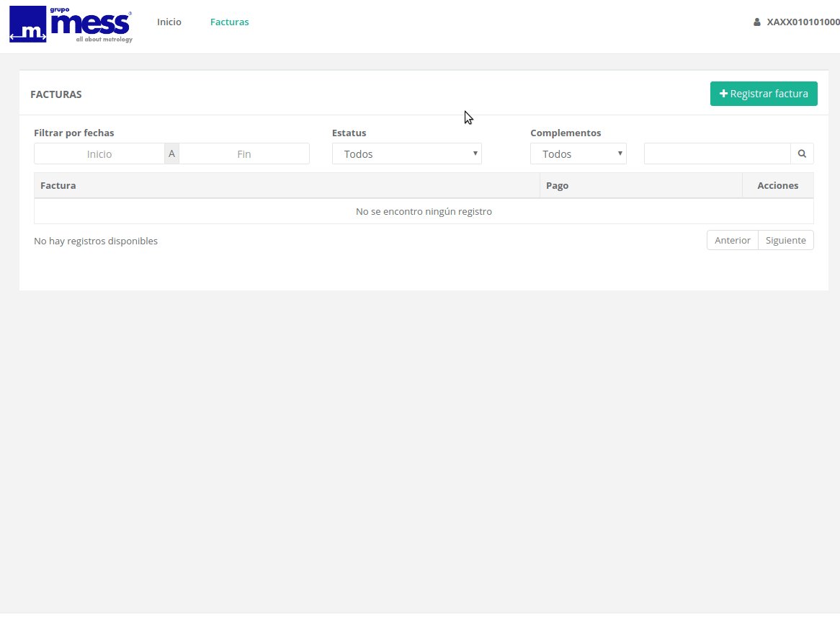Click the 'A' date range separator

pyautogui.click(x=171, y=154)
